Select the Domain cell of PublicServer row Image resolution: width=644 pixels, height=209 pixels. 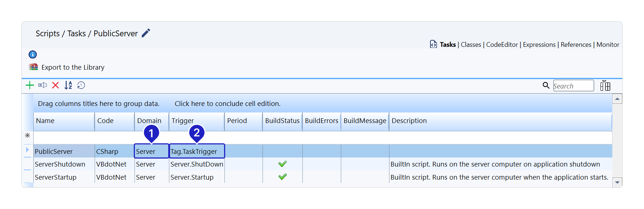point(151,152)
